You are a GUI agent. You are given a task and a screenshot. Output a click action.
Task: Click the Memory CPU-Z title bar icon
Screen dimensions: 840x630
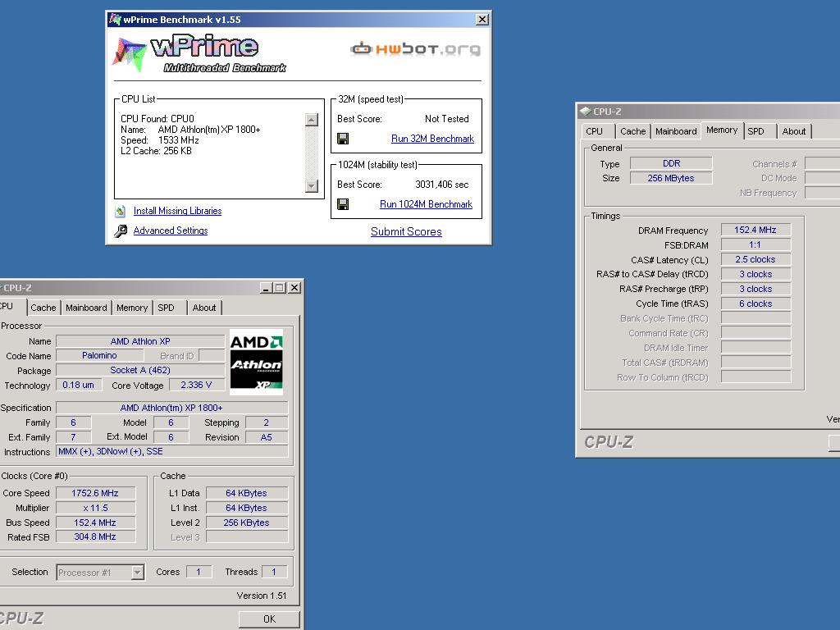coord(585,112)
